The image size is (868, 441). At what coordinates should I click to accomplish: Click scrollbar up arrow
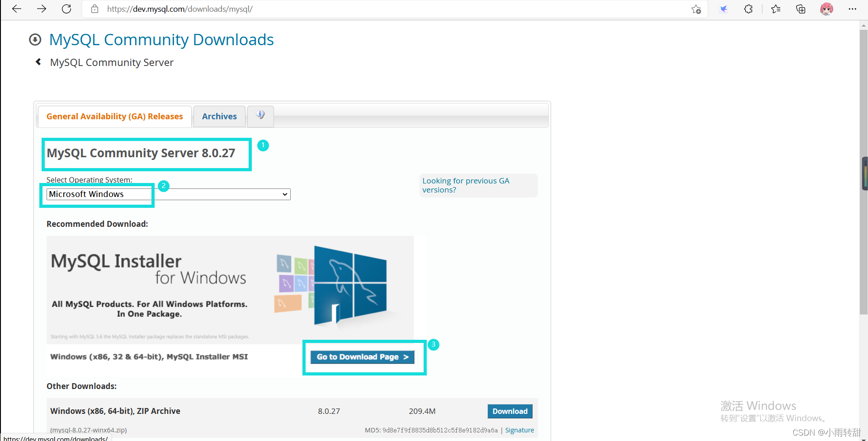[x=863, y=25]
